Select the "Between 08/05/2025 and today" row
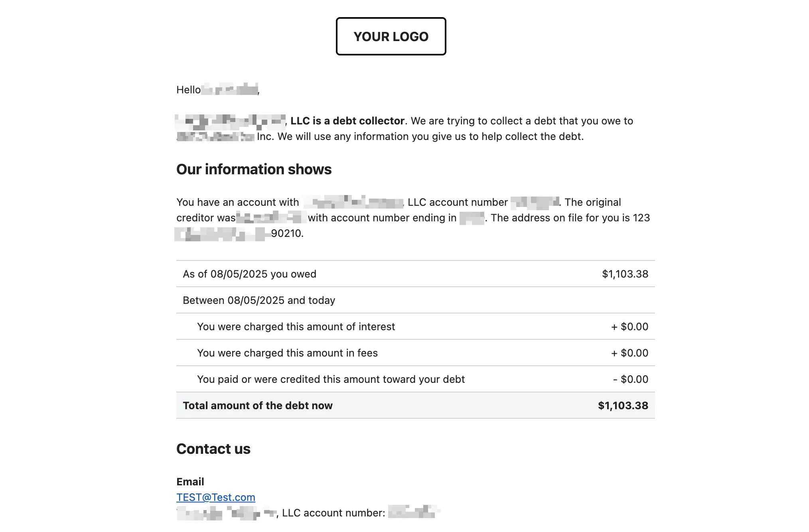This screenshot has width=809, height=532. pos(416,300)
